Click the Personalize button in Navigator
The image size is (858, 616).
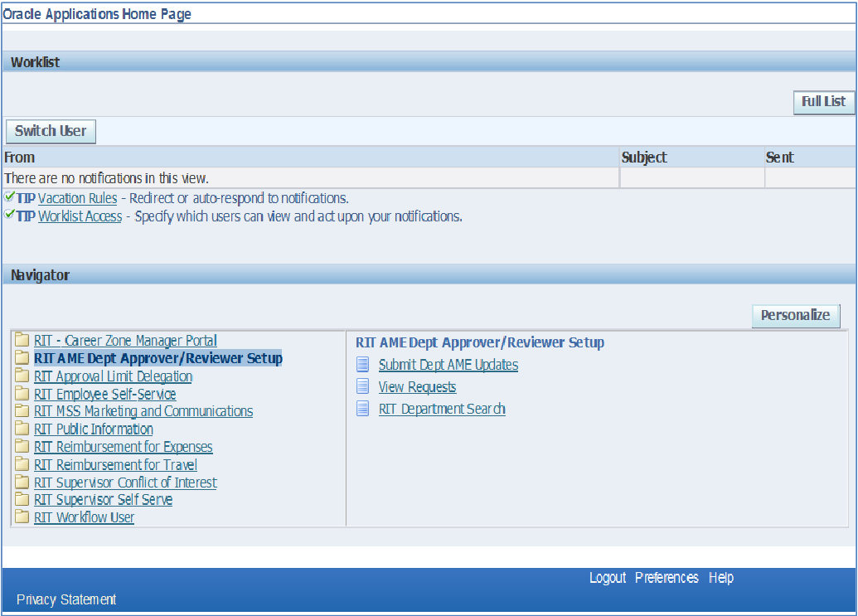click(795, 315)
